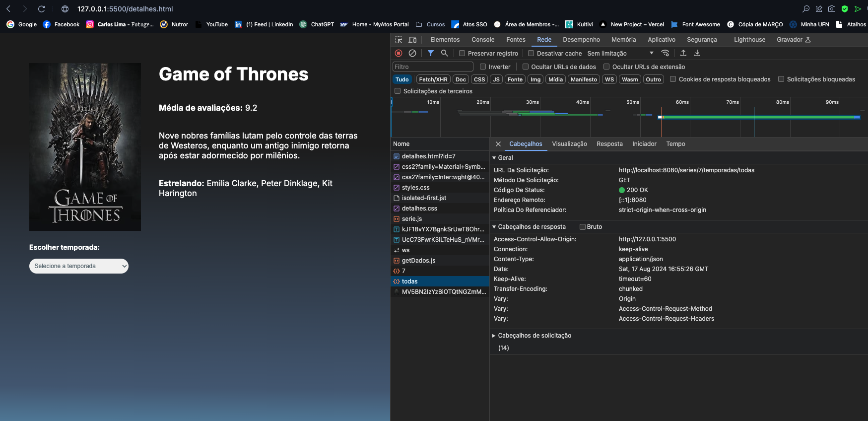Toggle the network filter funnel icon
The image size is (868, 421).
(431, 53)
